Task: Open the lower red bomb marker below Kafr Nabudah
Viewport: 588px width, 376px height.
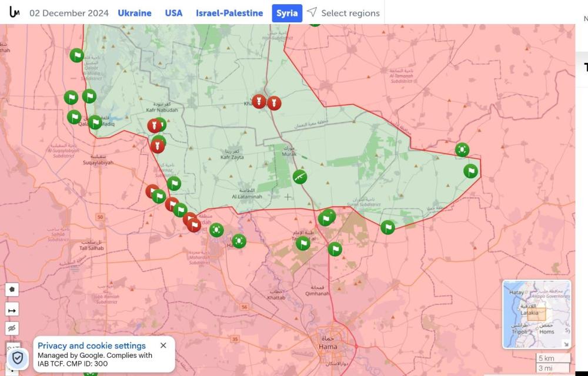Action: (158, 146)
